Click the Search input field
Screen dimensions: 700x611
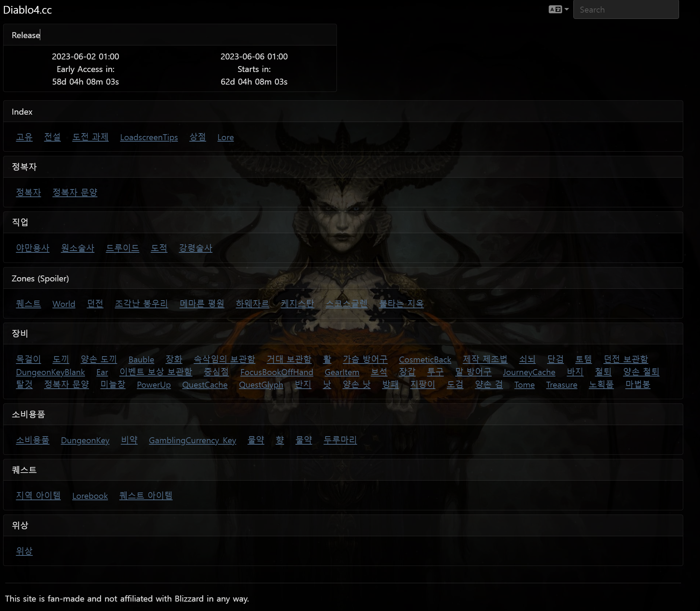pyautogui.click(x=625, y=10)
